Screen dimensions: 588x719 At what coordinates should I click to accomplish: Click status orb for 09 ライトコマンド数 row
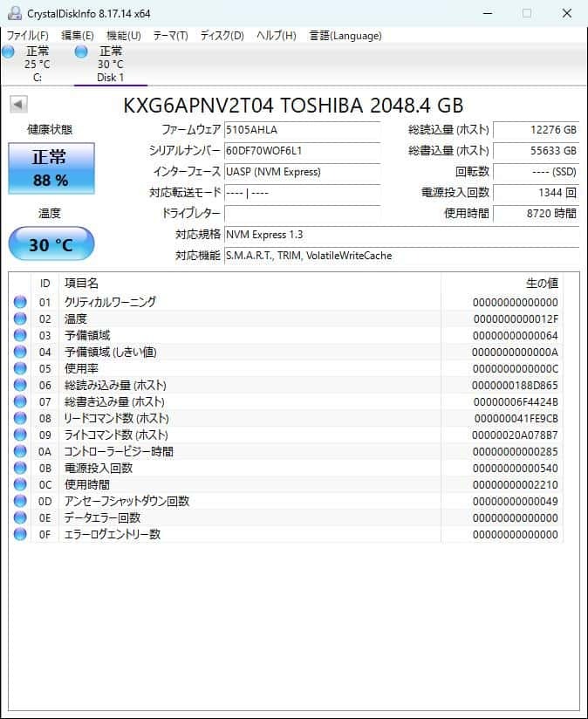[x=20, y=435]
